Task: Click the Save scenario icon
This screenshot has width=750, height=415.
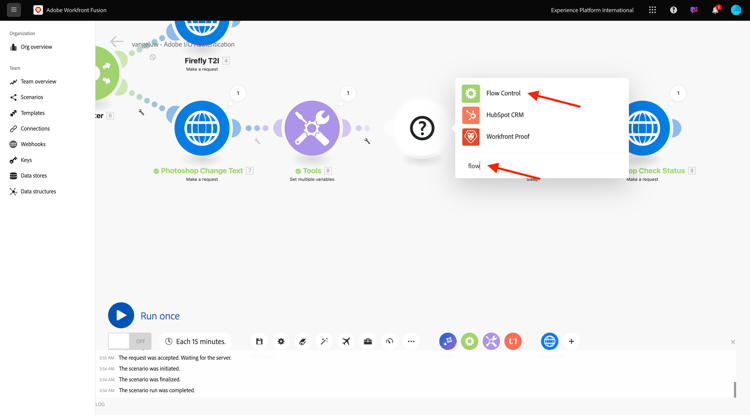Action: (x=259, y=341)
